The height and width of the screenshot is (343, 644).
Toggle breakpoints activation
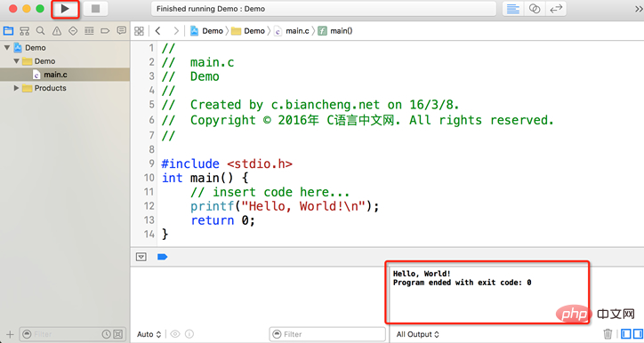coord(162,257)
